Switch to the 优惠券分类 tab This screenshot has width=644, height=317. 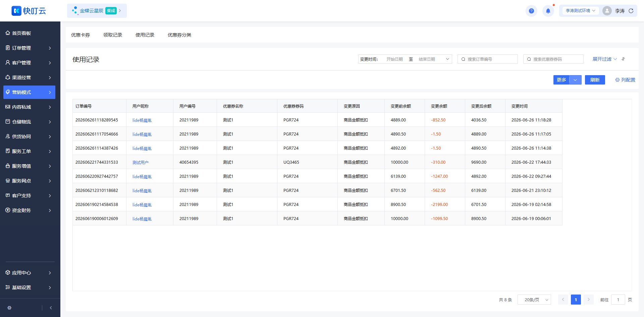click(179, 35)
